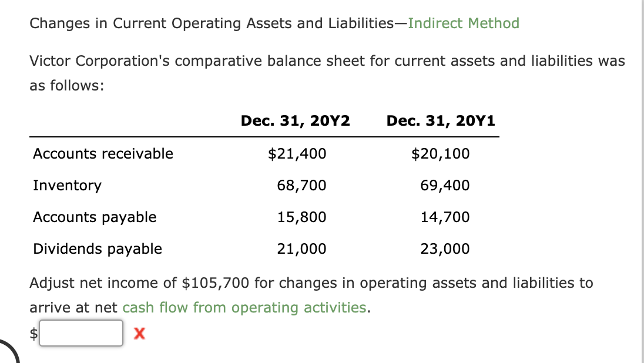Open the Indirect Method link
This screenshot has width=644, height=363.
pos(464,23)
